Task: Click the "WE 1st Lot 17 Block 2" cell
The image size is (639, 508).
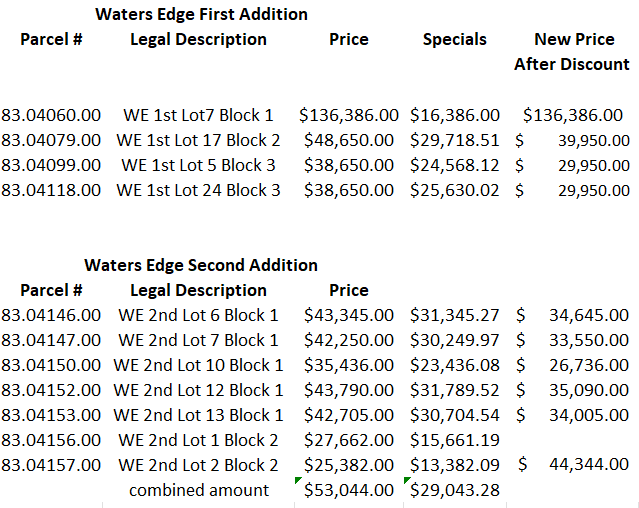Action: [198, 140]
